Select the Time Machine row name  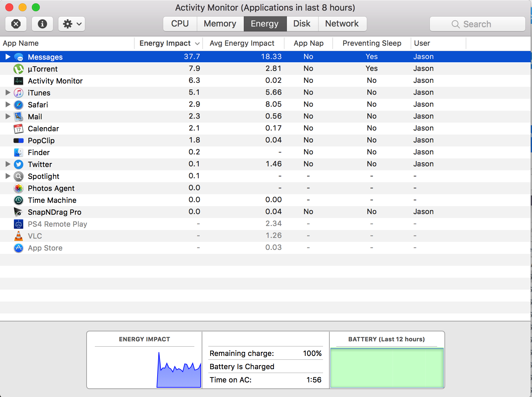click(52, 200)
